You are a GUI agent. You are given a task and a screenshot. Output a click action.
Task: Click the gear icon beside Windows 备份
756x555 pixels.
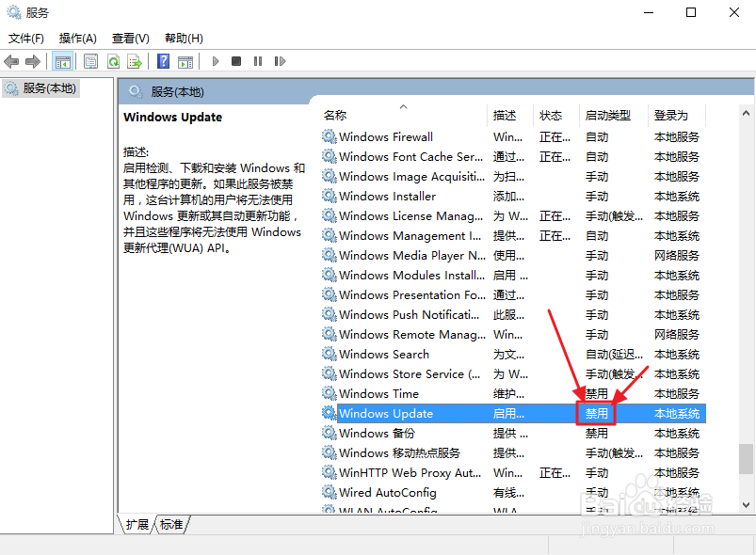330,433
